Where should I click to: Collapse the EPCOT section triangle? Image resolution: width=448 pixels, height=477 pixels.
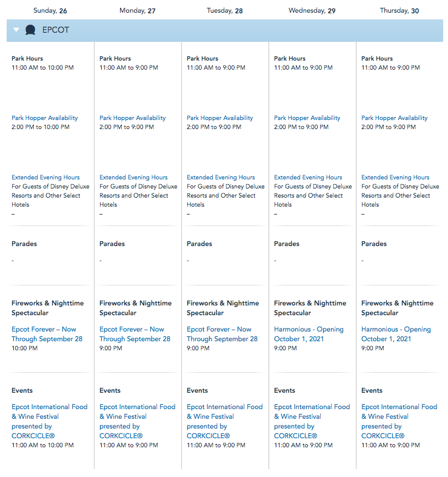coord(16,30)
